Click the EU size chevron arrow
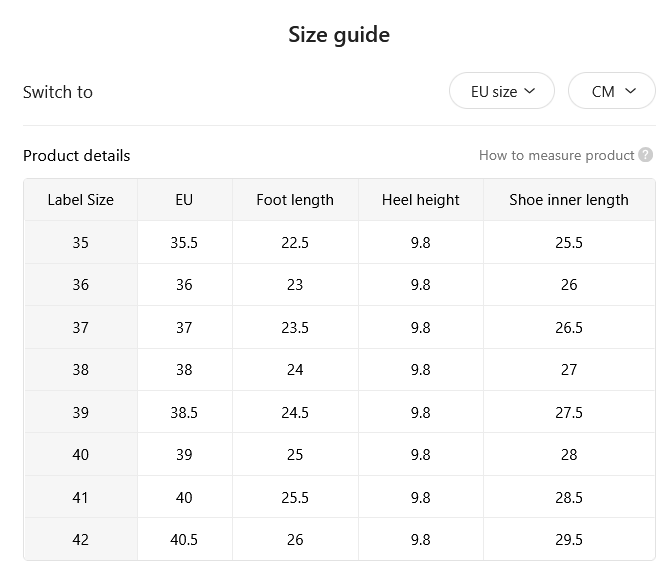This screenshot has width=660, height=573. click(x=530, y=91)
